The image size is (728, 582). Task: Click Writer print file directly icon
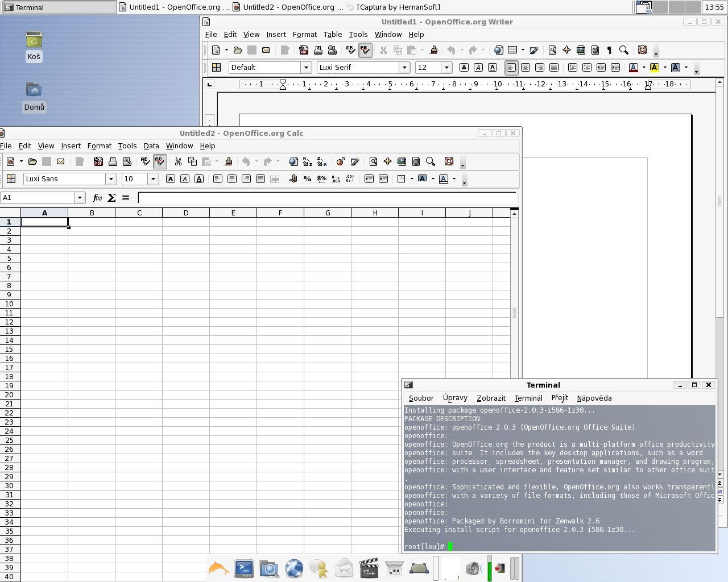[x=318, y=50]
